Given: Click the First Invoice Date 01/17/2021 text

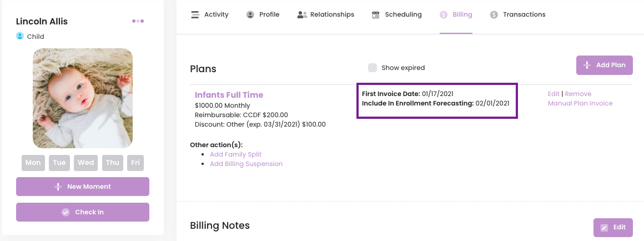Looking at the screenshot, I should point(407,94).
